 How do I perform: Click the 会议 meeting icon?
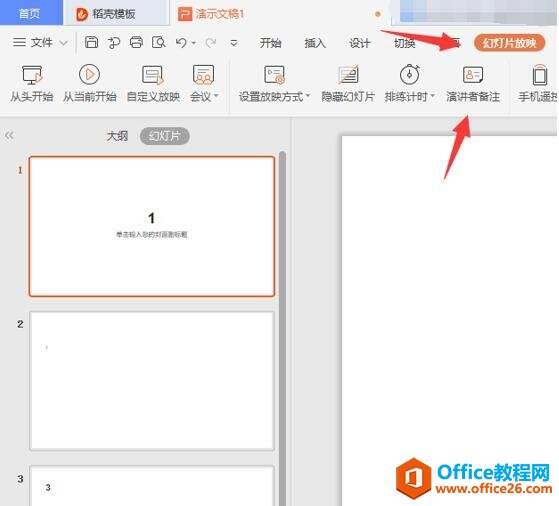point(203,75)
